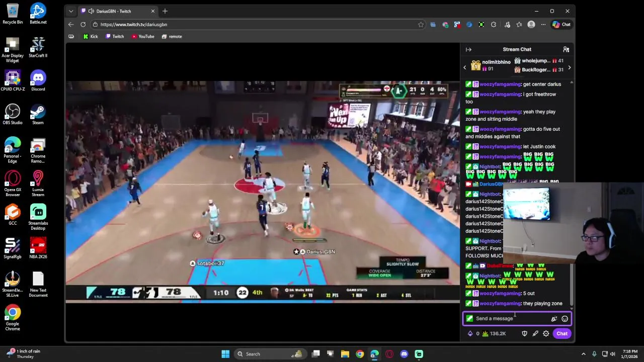Expand the browser tab actions menu
Viewport: 644px width, 362px height.
pos(71,11)
